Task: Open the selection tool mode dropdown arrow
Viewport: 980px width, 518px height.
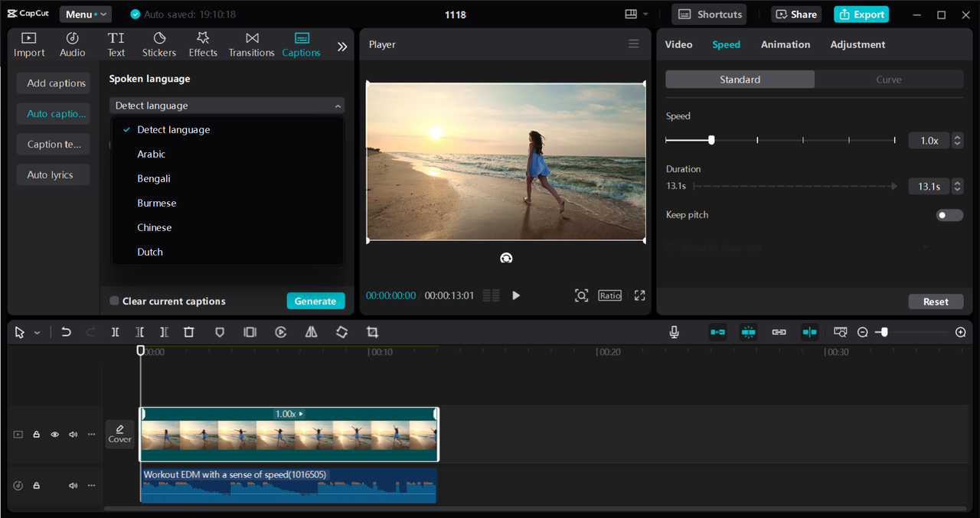Action: (37, 333)
